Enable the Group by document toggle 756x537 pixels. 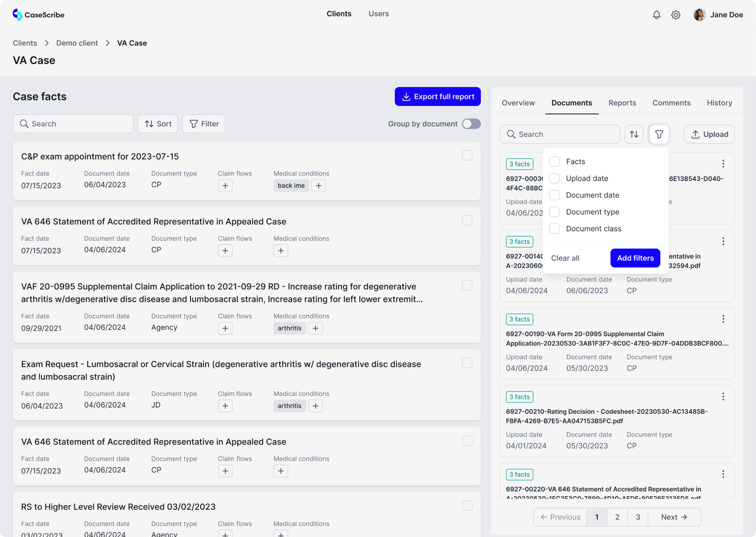click(471, 124)
